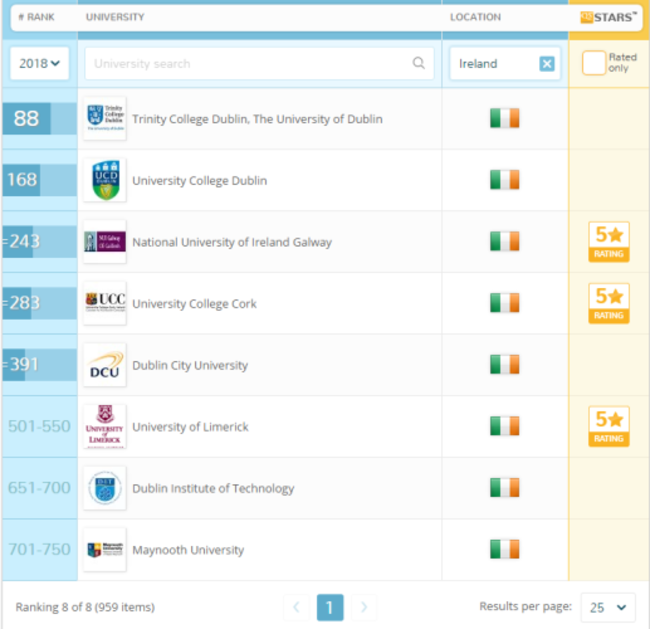Enable the Rated only checkbox
The image size is (650, 629).
594,63
